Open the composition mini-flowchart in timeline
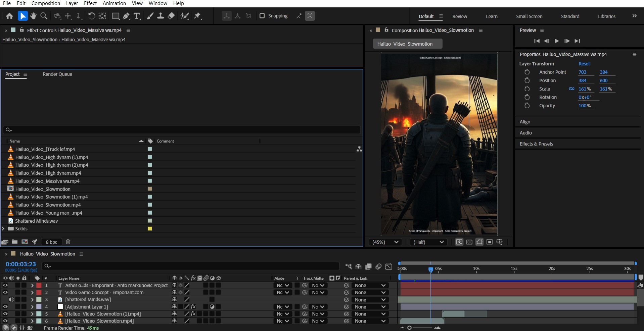Image resolution: width=644 pixels, height=331 pixels. coord(348,266)
